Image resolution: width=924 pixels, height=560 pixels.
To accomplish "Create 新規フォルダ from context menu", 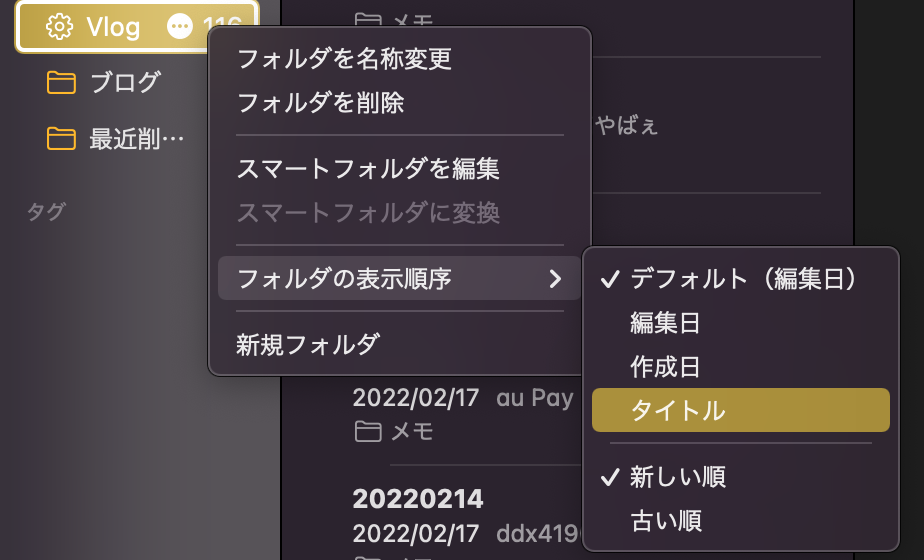I will click(x=400, y=345).
